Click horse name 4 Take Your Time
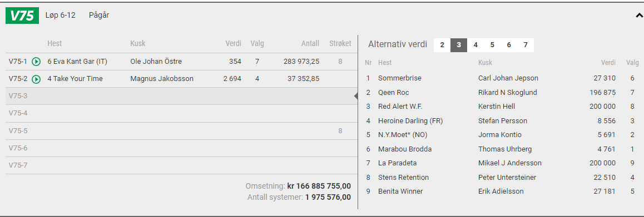The image size is (644, 217). (x=75, y=79)
